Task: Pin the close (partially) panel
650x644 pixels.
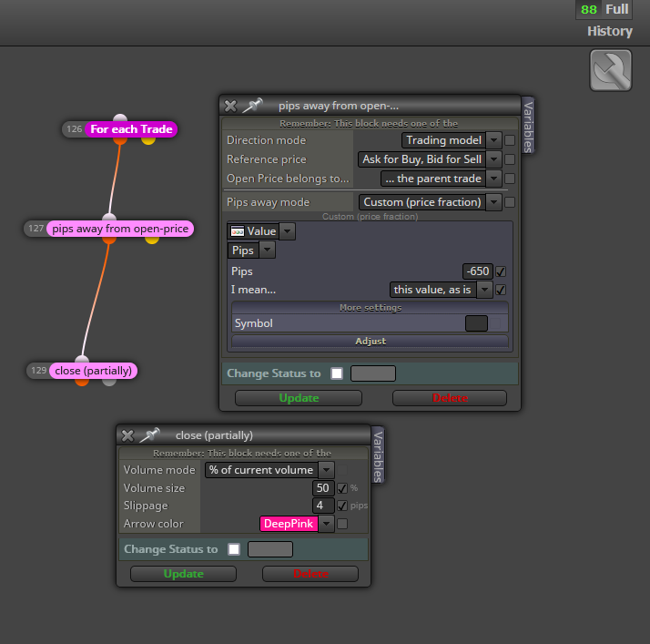Action: (x=149, y=435)
